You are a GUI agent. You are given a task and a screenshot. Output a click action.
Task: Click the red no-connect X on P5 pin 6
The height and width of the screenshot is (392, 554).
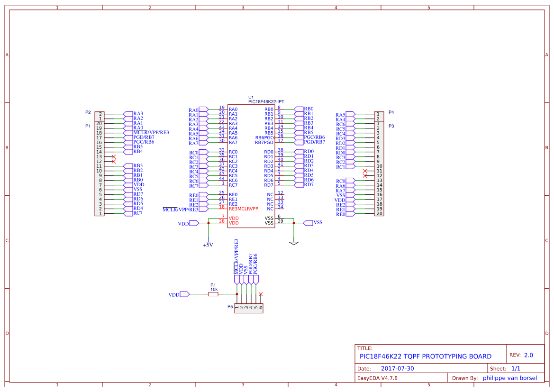261,294
